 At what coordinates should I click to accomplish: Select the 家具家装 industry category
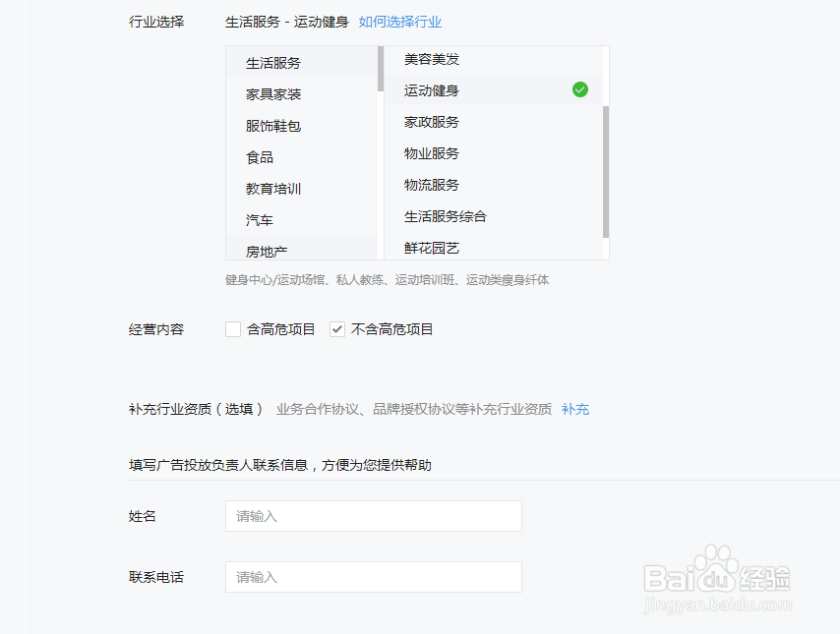[x=302, y=94]
